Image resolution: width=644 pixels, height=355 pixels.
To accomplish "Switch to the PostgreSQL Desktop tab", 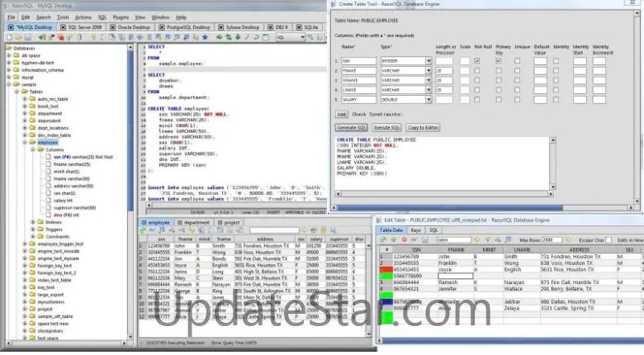I will pos(185,27).
